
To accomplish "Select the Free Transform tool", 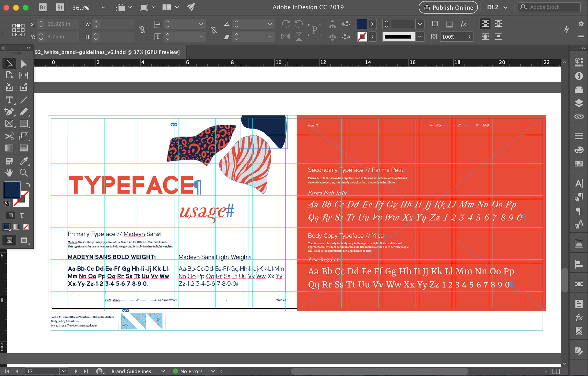I will tap(24, 136).
